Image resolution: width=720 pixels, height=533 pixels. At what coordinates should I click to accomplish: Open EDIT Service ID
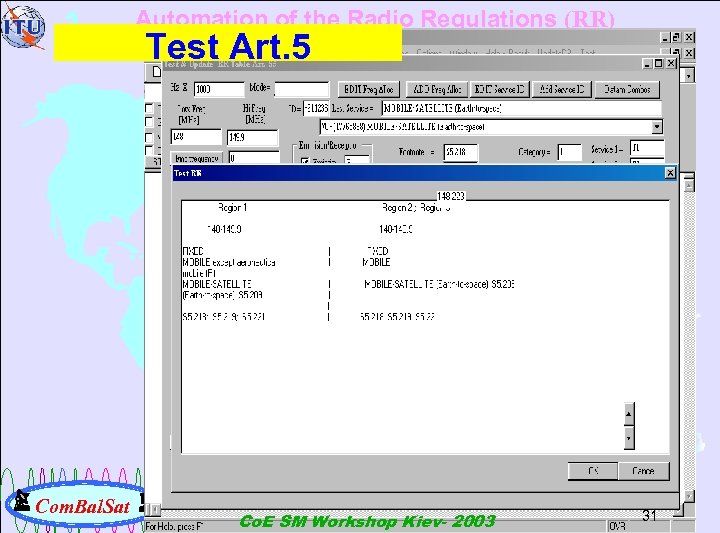499,89
